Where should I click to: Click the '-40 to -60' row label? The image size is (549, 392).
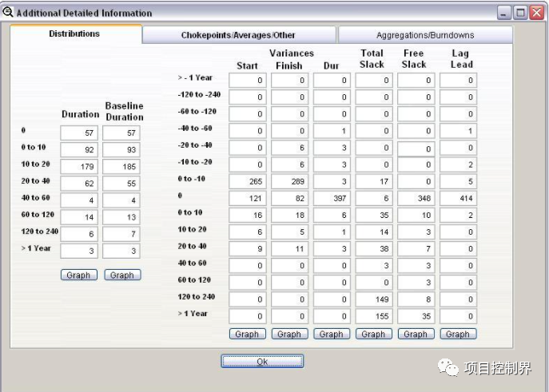click(195, 128)
